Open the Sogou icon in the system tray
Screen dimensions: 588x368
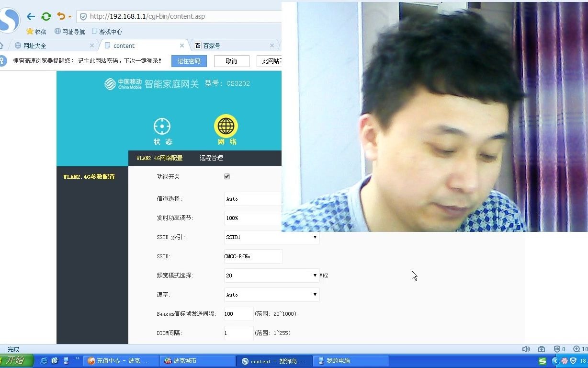coord(543,361)
